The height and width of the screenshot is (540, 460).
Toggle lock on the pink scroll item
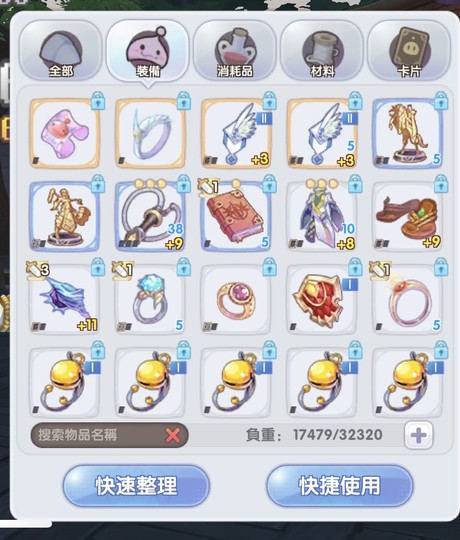pos(98,101)
